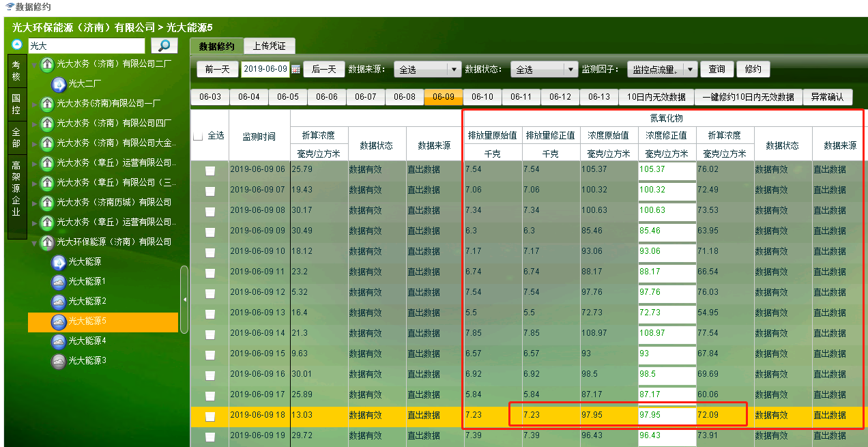
Task: Click the cloud icon of 光大能源4
Action: pyautogui.click(x=59, y=341)
